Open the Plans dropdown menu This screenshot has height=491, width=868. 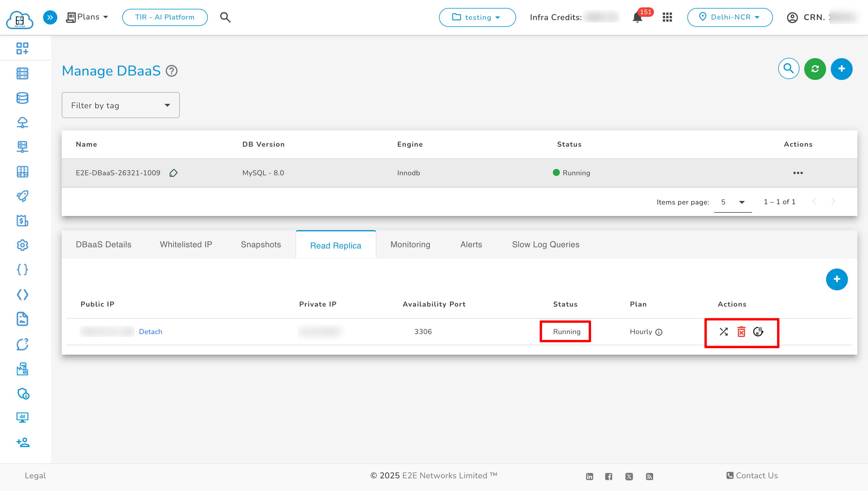pos(87,17)
